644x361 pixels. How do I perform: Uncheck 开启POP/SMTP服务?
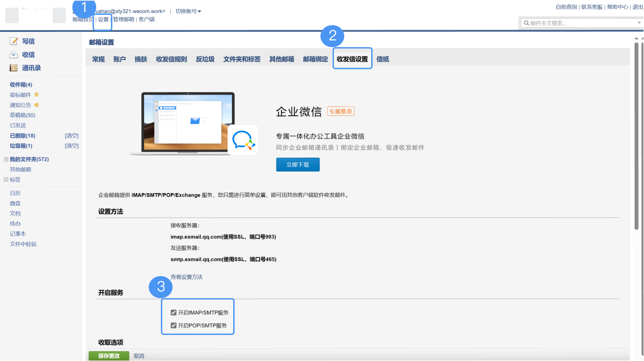(x=173, y=325)
